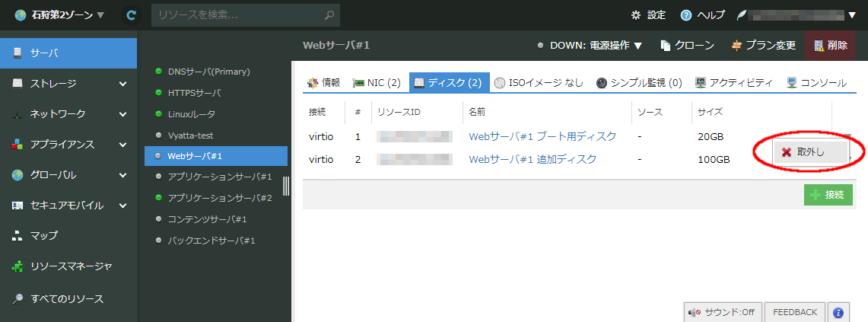Select Linuxルータ in the server list

[x=191, y=114]
